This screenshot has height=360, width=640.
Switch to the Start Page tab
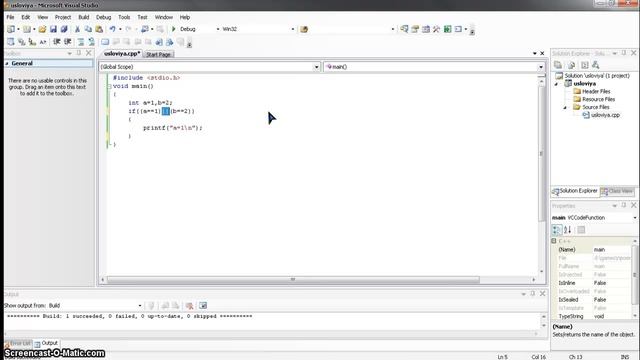(158, 54)
